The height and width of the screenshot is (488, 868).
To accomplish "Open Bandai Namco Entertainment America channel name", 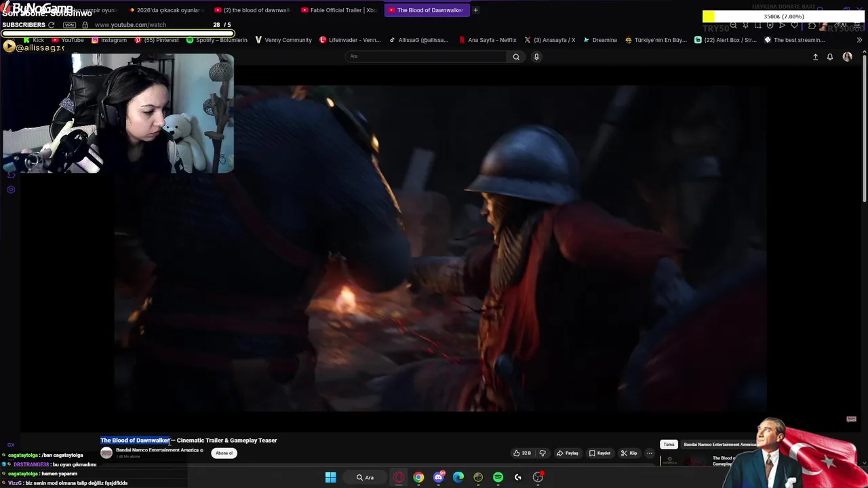I will [157, 450].
